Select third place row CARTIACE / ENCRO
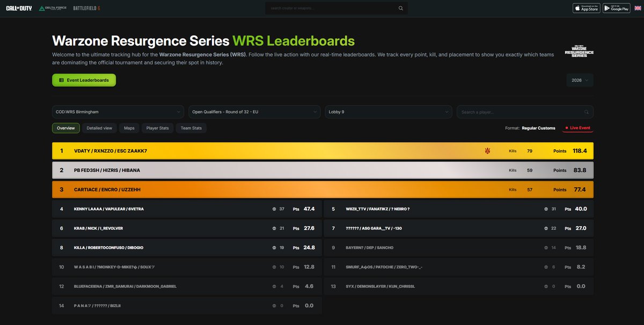The width and height of the screenshot is (644, 325). [x=323, y=189]
